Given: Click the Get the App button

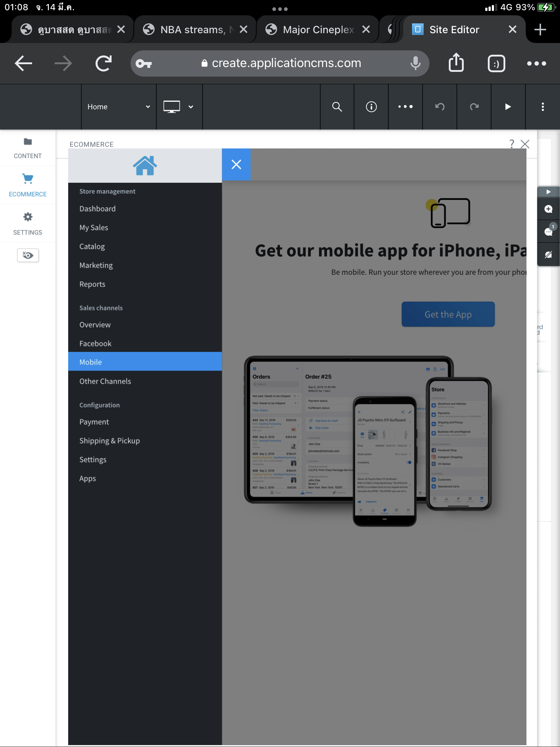Looking at the screenshot, I should [x=448, y=314].
